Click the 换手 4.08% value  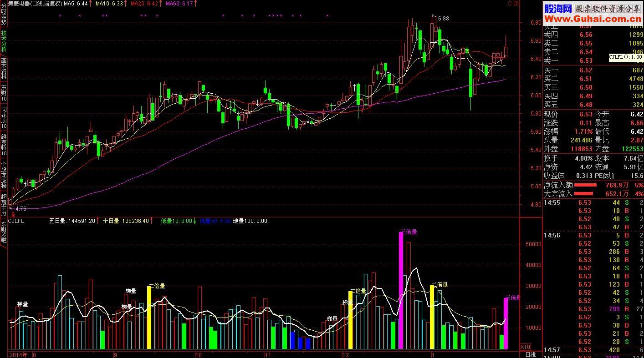583,158
